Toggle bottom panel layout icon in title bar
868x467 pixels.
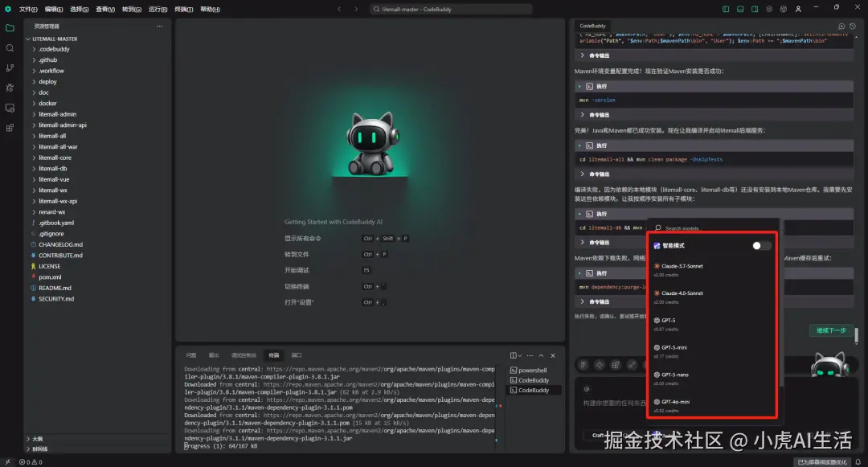(740, 9)
